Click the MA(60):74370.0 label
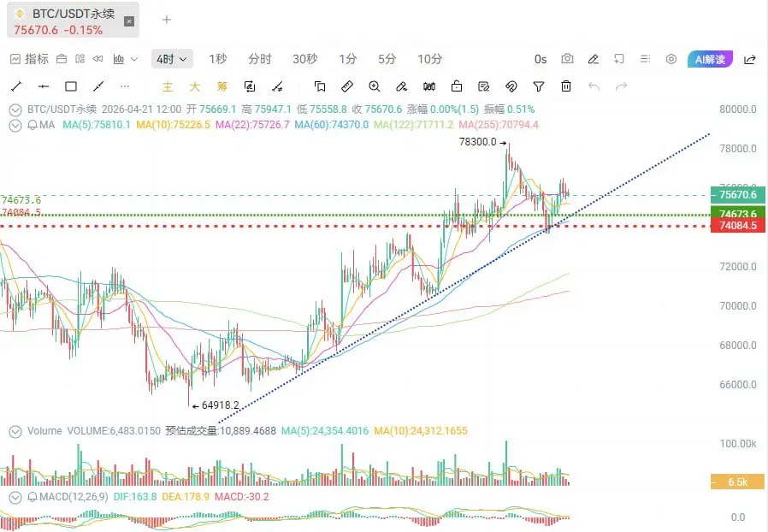 click(331, 125)
